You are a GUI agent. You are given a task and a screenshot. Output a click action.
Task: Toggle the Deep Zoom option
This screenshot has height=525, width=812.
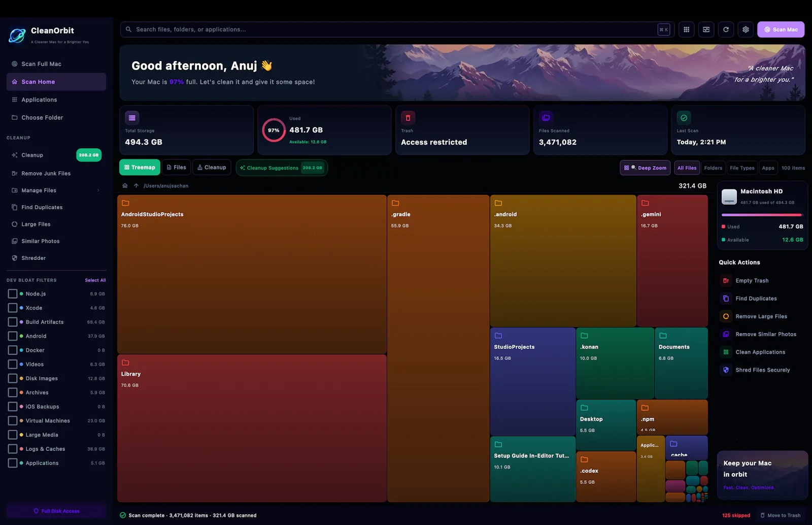tap(645, 168)
